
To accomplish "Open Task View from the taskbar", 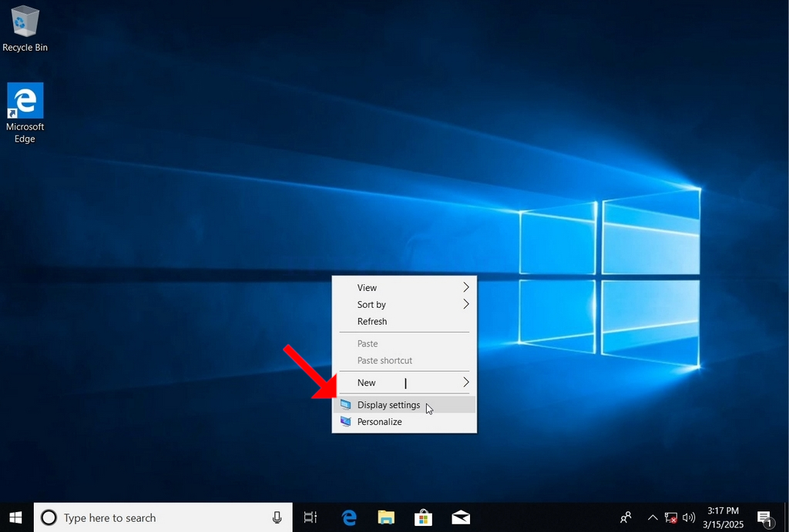I will pos(311,517).
